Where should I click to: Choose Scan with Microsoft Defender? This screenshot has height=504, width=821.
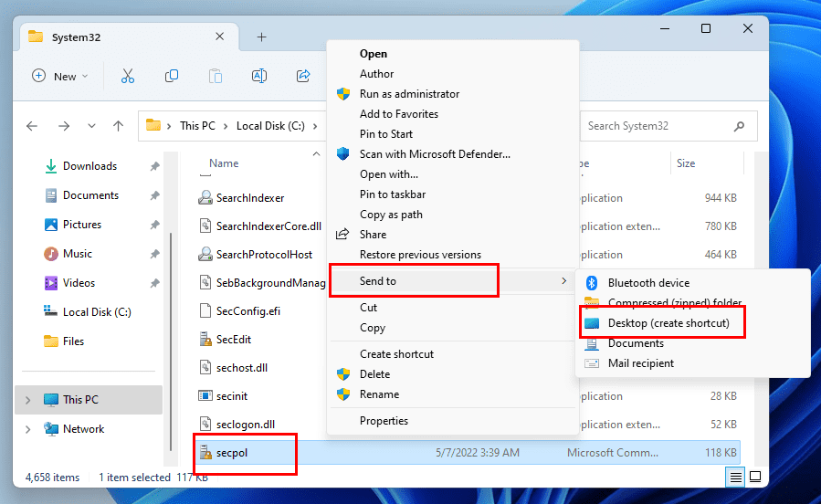coord(453,154)
